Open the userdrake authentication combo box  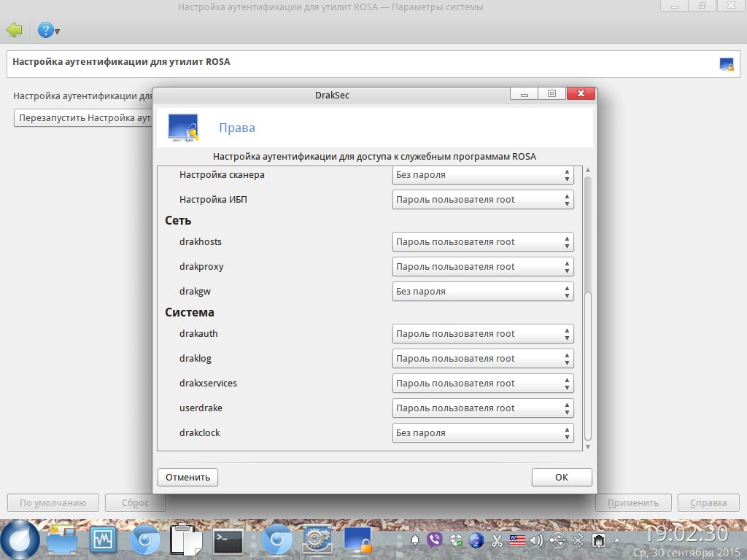pyautogui.click(x=483, y=408)
